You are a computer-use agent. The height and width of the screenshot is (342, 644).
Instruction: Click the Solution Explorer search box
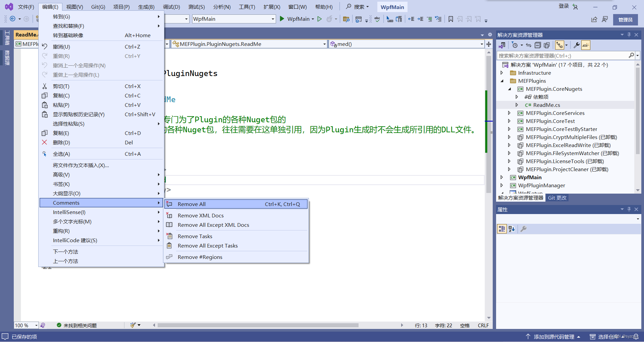click(x=563, y=55)
